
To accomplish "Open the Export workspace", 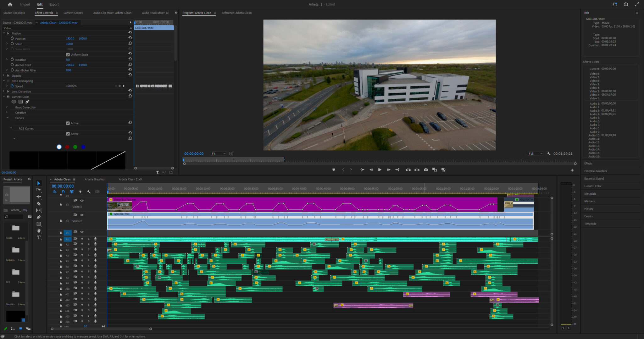I will pos(54,4).
